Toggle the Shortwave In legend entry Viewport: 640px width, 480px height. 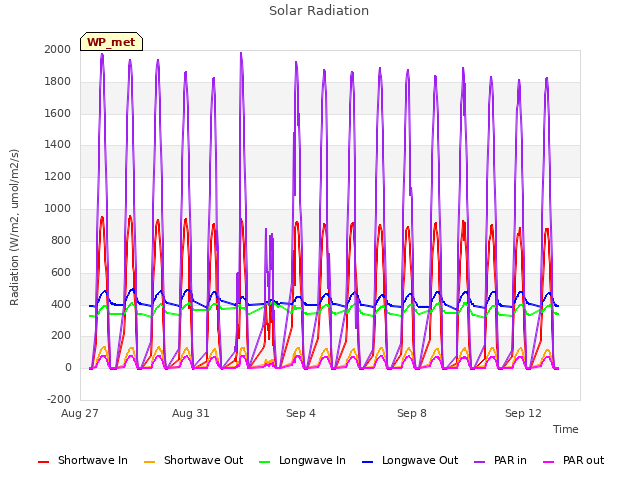pos(83,460)
